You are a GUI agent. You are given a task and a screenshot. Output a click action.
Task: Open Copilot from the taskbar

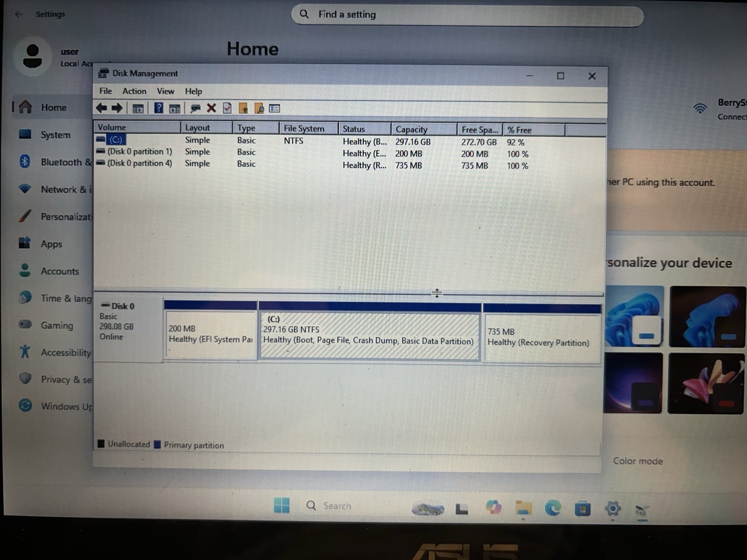[493, 507]
